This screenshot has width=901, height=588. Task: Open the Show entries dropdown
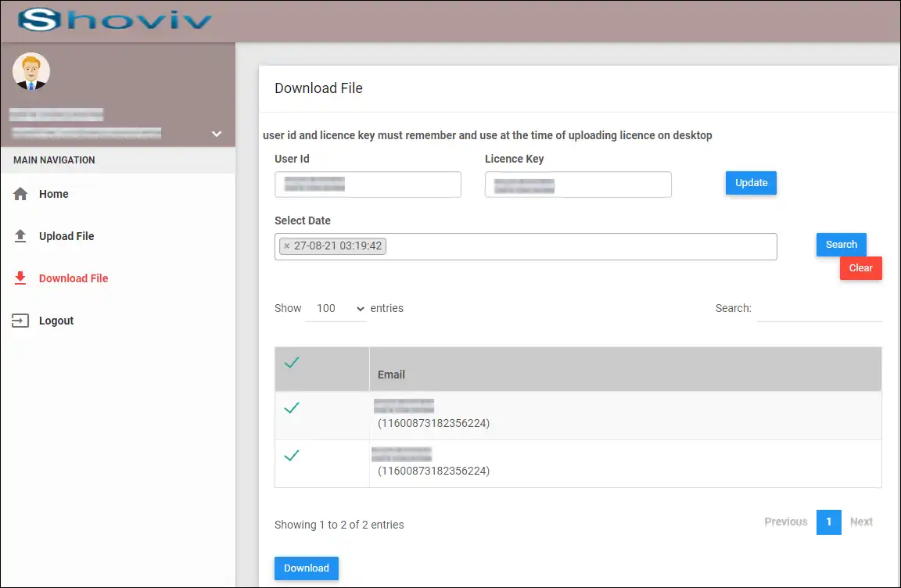(x=336, y=309)
